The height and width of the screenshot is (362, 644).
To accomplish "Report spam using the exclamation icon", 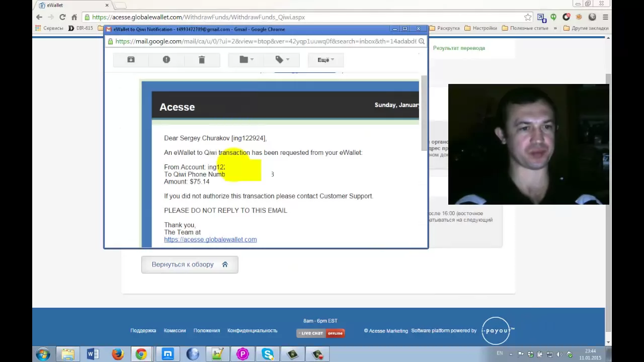I will tap(167, 60).
